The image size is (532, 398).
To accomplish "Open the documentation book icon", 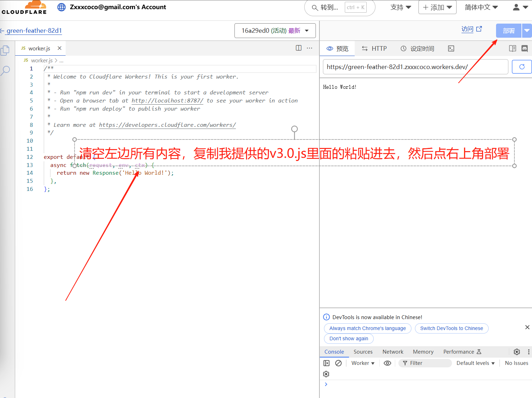I will pos(513,48).
